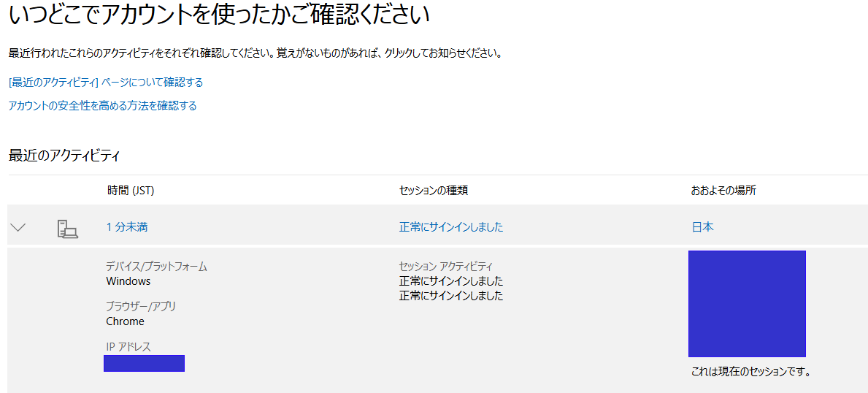This screenshot has height=393, width=868.
Task: Click the Windows platform value
Action: click(128, 281)
